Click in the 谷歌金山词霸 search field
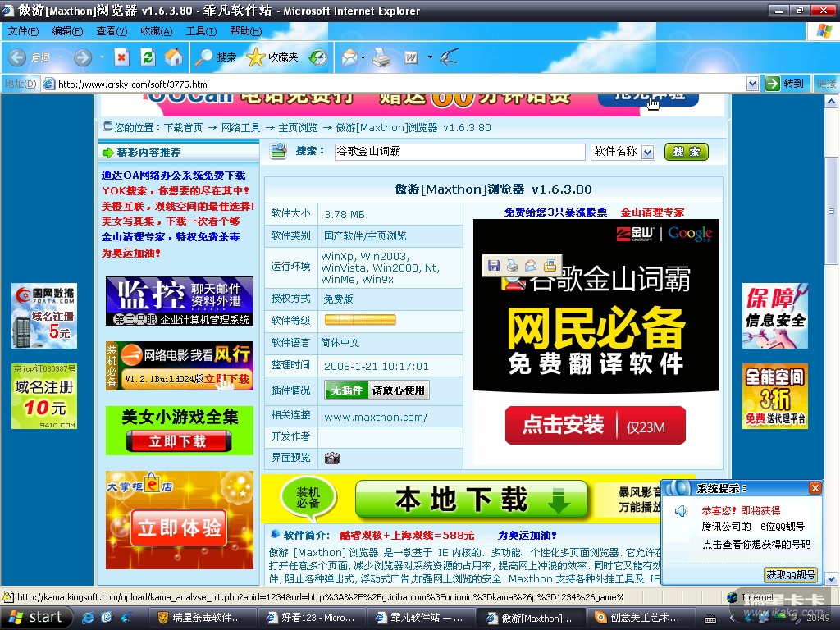Viewport: 840px width, 630px height. click(459, 152)
